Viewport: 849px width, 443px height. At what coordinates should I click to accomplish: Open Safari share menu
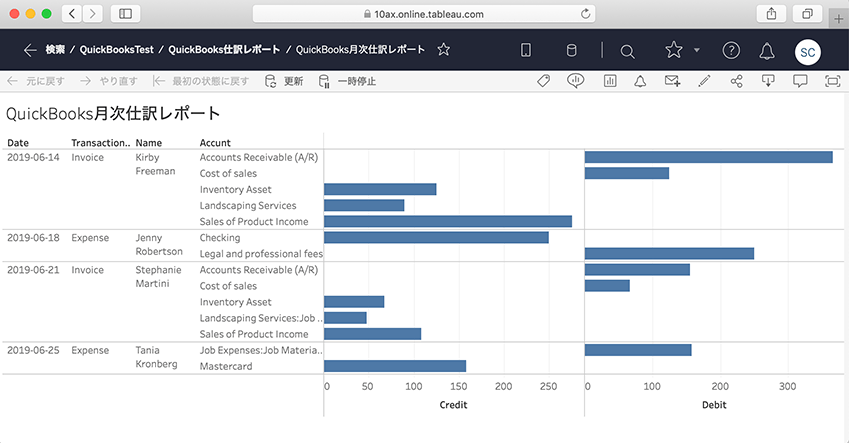(772, 14)
